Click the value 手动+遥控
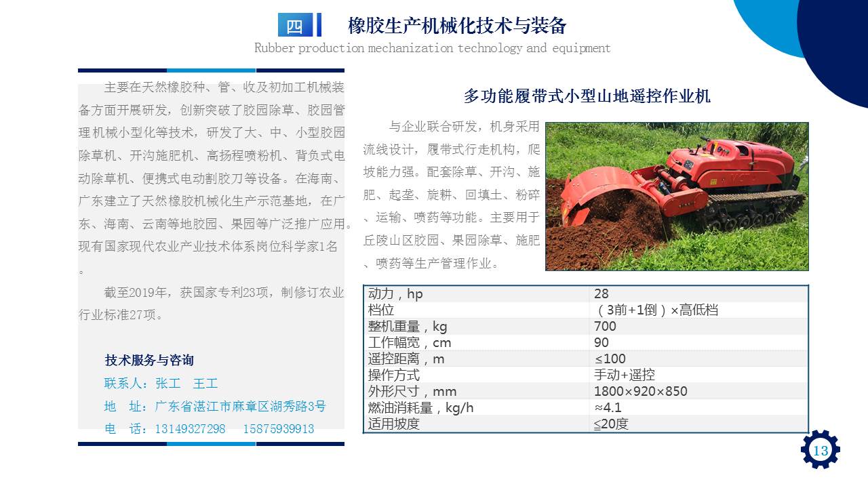This screenshot has width=868, height=488. point(625,375)
